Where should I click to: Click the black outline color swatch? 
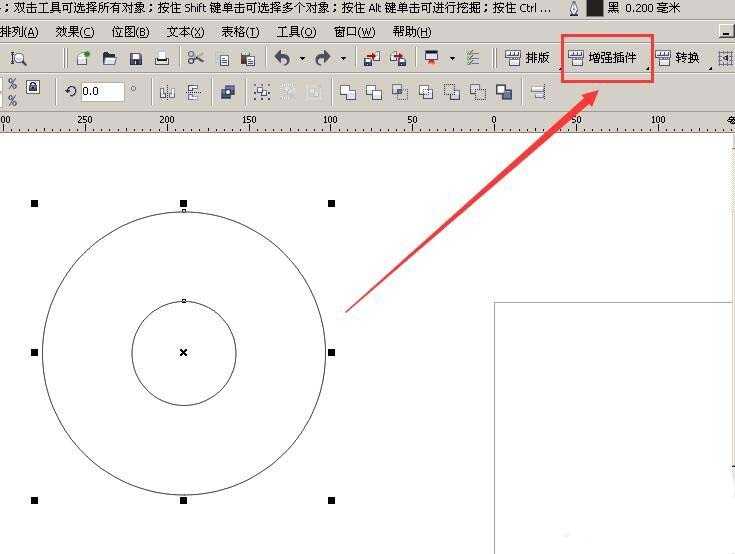[594, 8]
